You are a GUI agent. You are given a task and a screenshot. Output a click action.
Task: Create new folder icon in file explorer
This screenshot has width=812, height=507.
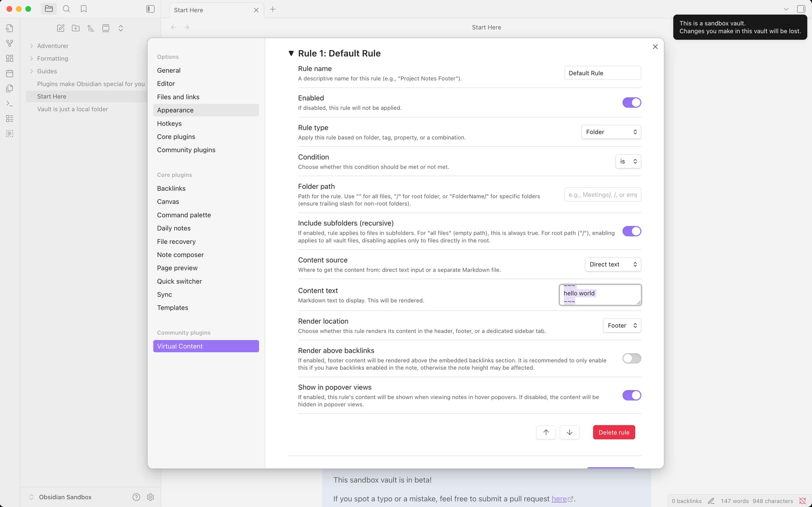[76, 28]
